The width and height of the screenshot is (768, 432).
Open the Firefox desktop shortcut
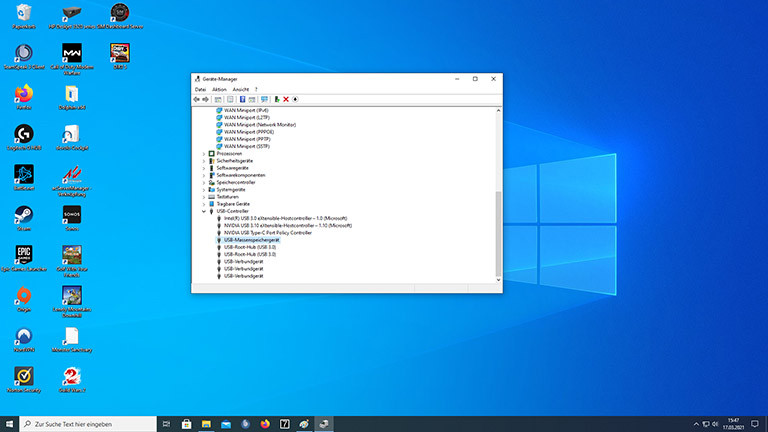coord(23,94)
